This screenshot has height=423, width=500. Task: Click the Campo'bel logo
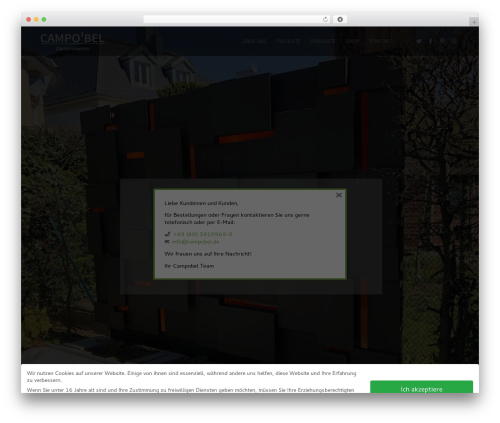pyautogui.click(x=72, y=41)
